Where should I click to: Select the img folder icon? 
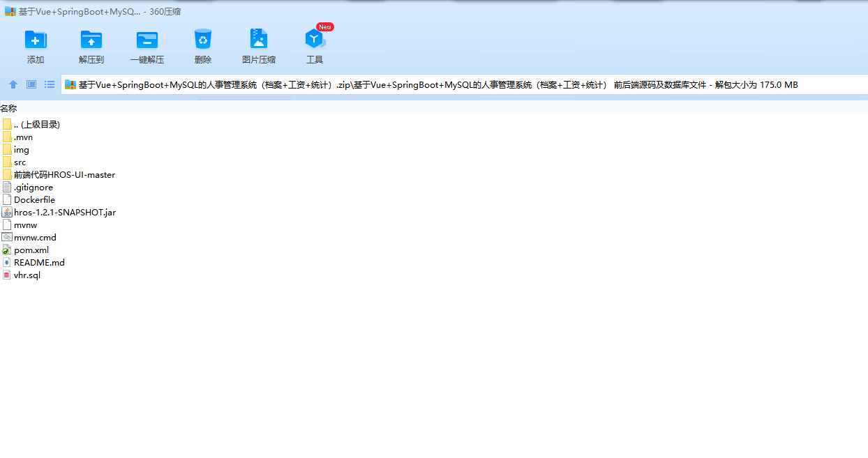click(7, 149)
